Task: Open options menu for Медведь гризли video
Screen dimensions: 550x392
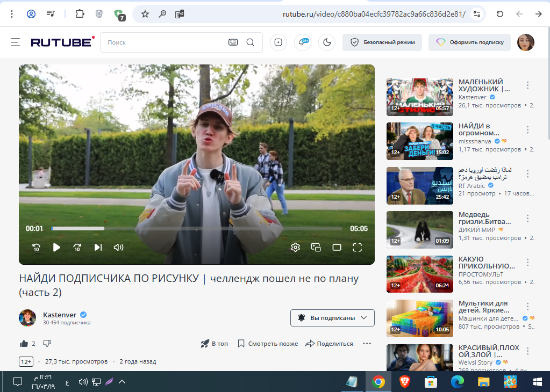Action: (x=527, y=218)
